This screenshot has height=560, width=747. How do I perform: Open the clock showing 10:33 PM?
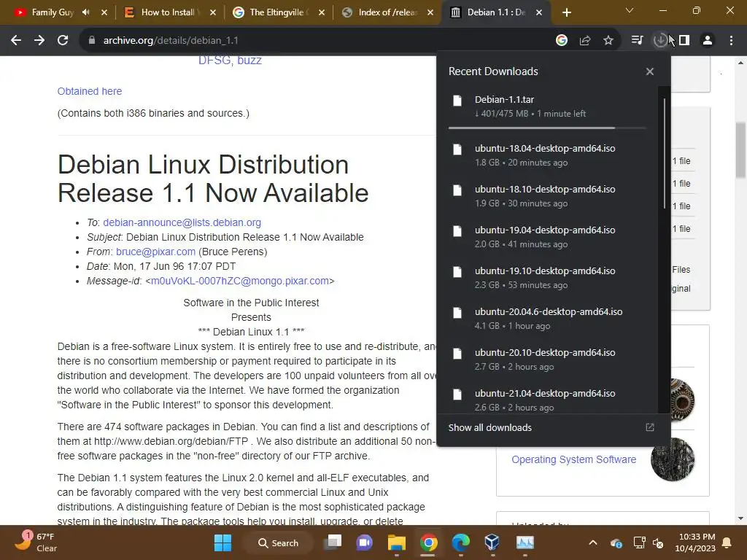point(695,542)
